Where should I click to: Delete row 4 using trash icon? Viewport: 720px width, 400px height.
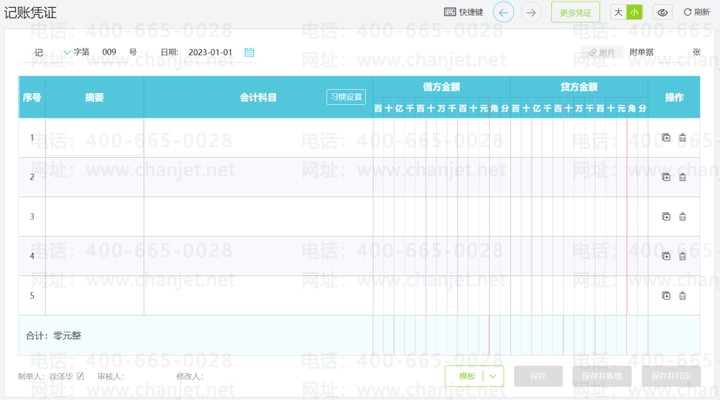click(x=682, y=256)
